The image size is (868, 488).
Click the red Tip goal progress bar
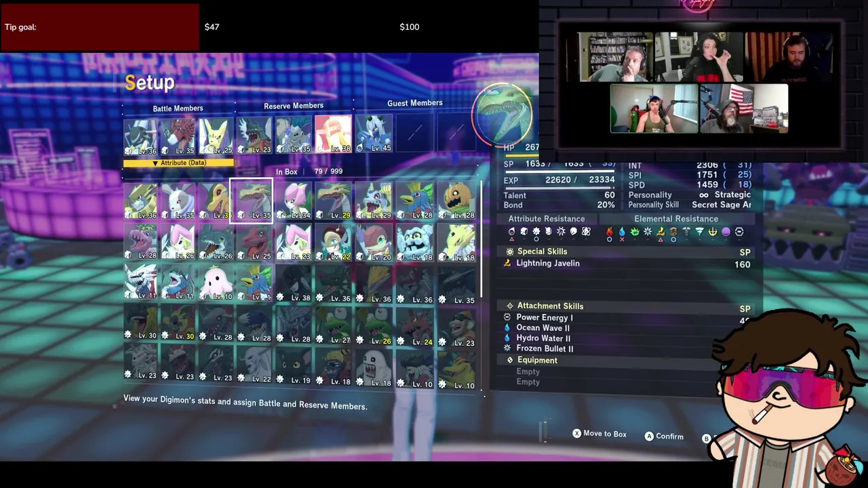[100, 27]
